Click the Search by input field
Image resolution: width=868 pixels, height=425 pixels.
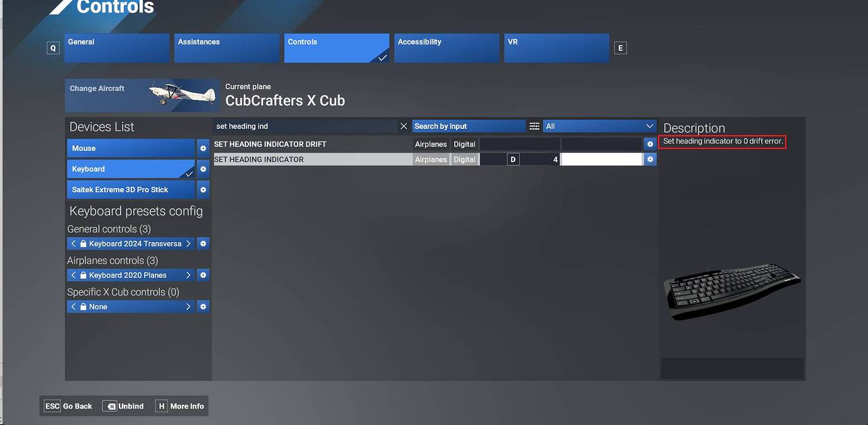469,126
